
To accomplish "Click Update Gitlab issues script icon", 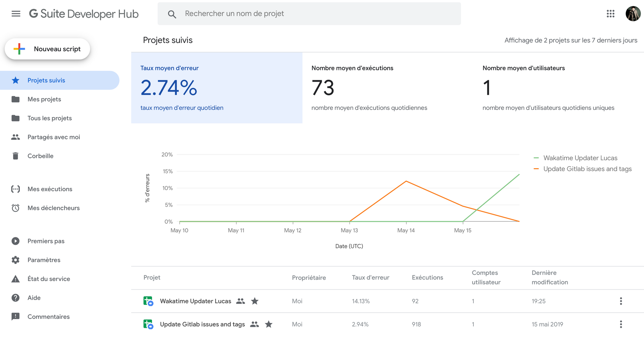I will [x=148, y=324].
